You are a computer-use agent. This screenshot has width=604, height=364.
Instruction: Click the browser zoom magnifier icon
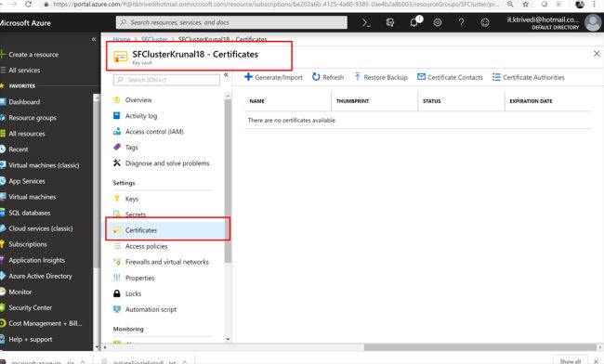510,5
